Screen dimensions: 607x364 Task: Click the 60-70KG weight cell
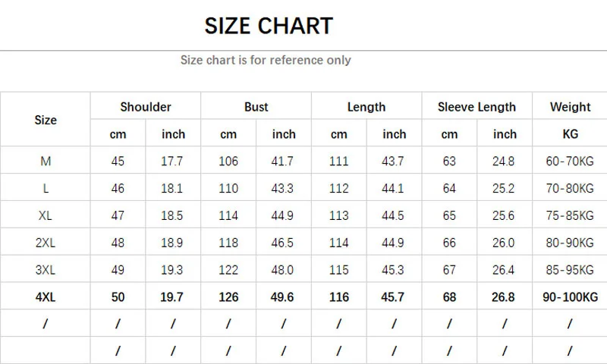point(570,162)
